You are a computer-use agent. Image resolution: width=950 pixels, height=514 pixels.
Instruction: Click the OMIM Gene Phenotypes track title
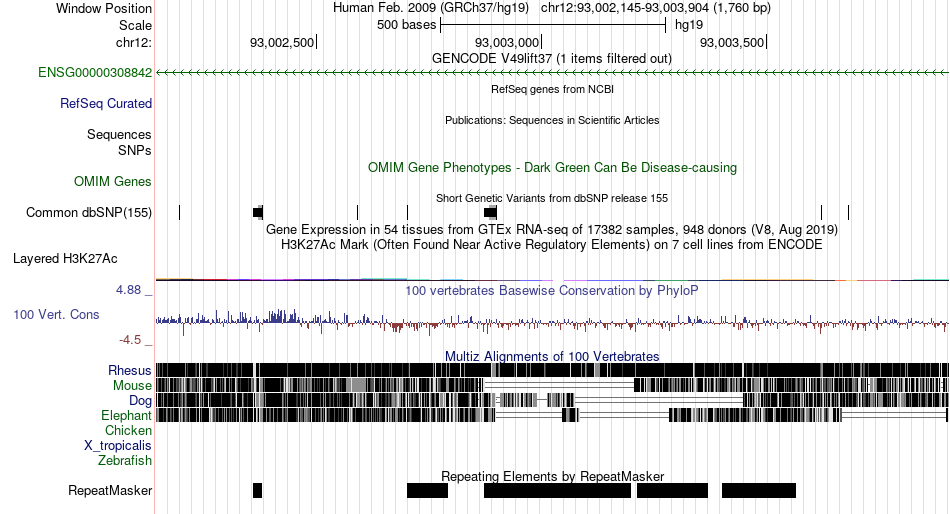552,168
